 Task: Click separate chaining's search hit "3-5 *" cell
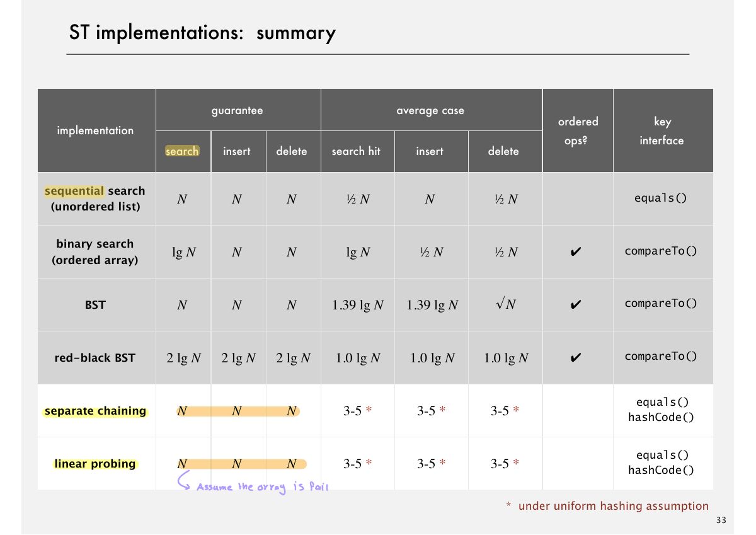coord(358,411)
